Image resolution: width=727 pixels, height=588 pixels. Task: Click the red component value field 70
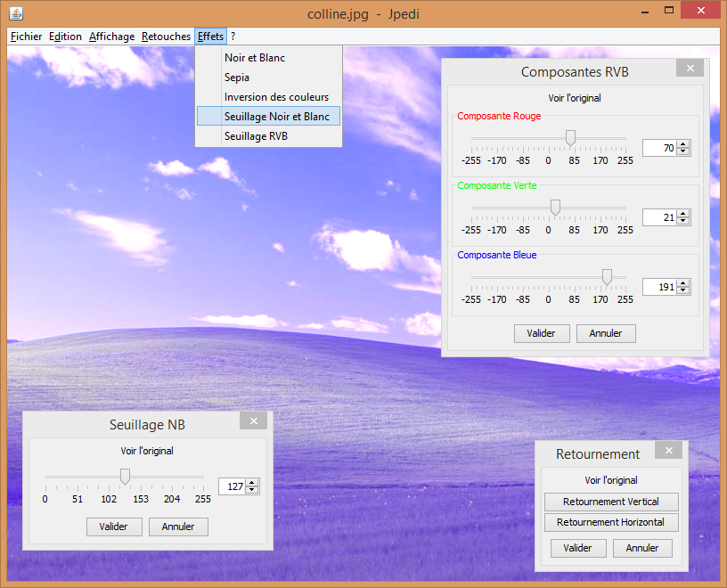(660, 148)
